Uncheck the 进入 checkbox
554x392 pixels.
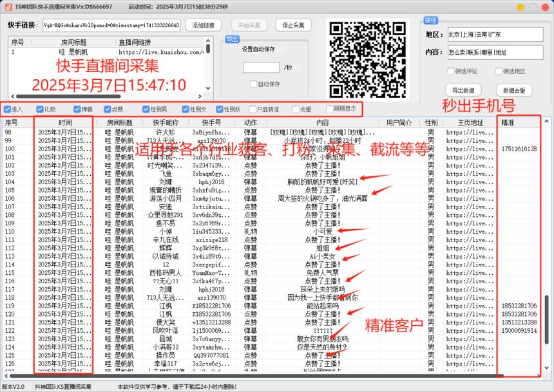click(8, 109)
